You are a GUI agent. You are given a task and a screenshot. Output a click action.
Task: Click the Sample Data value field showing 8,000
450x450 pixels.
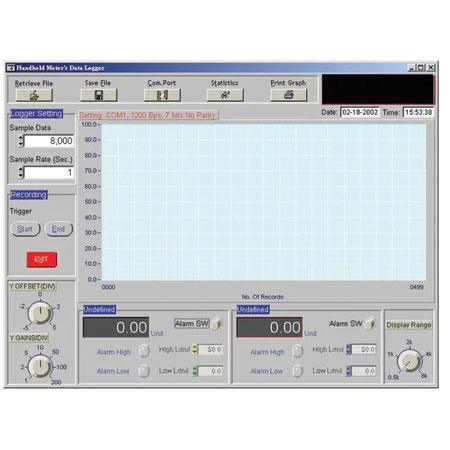[x=49, y=141]
